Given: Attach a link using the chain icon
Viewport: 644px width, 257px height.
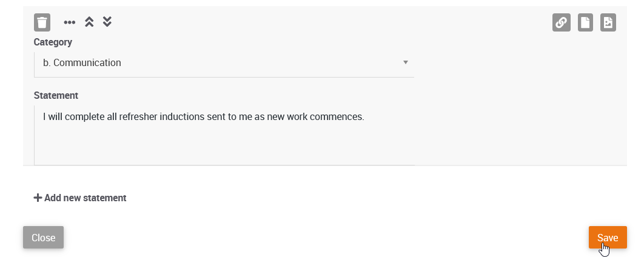Looking at the screenshot, I should click(562, 22).
